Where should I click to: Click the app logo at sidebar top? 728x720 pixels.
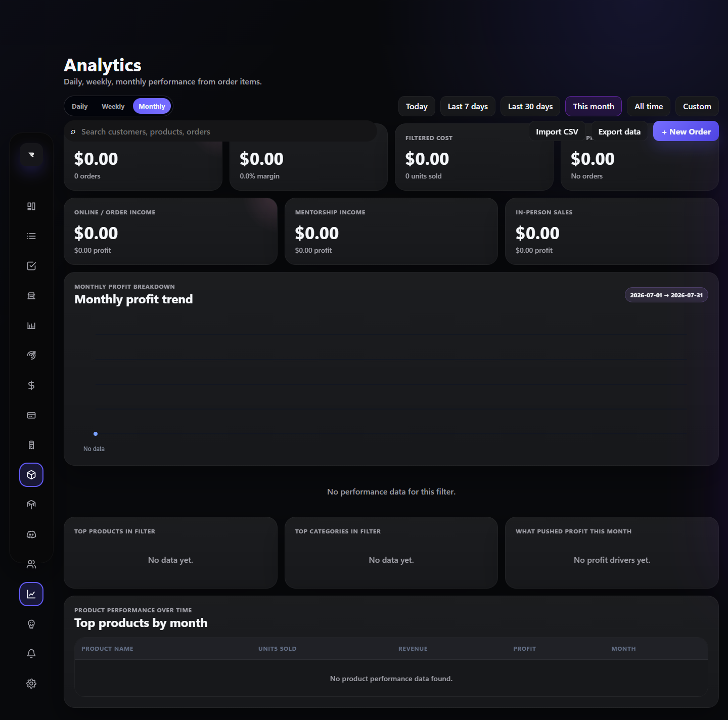(31, 155)
